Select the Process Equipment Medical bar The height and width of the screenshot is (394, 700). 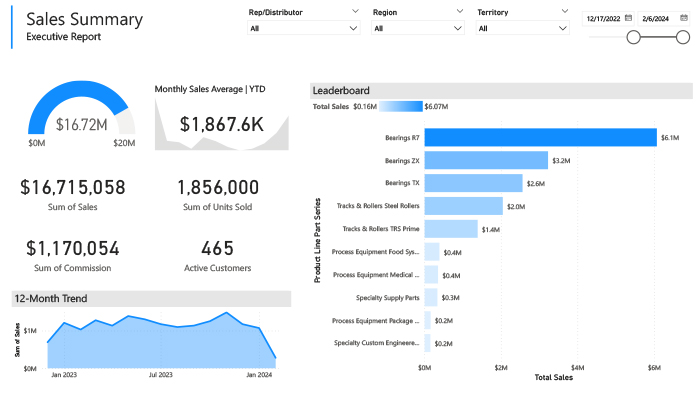431,275
